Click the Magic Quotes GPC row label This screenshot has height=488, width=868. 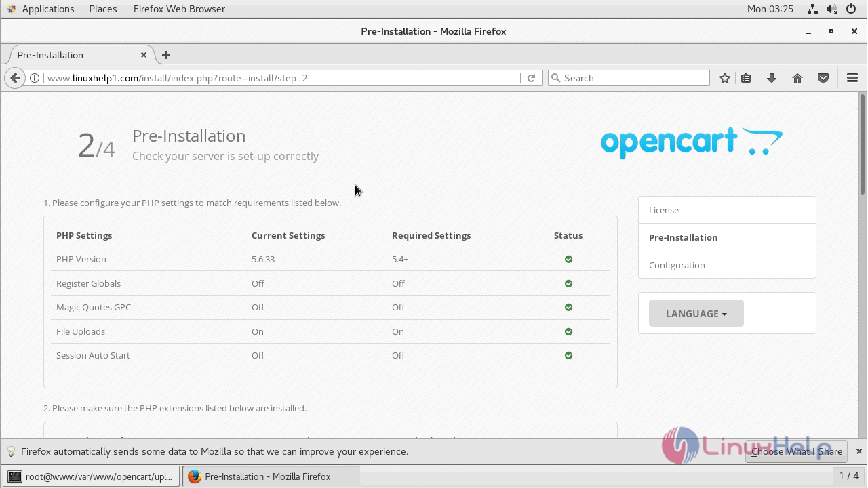(x=94, y=307)
